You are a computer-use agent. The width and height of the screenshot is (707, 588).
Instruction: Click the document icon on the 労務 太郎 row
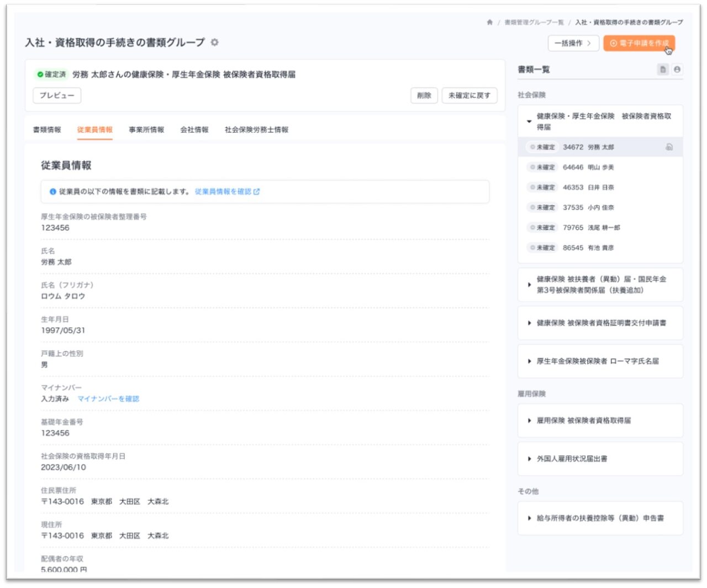(x=669, y=147)
